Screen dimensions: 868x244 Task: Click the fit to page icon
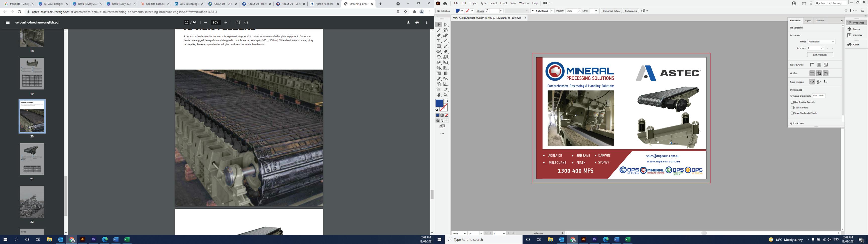click(x=238, y=22)
